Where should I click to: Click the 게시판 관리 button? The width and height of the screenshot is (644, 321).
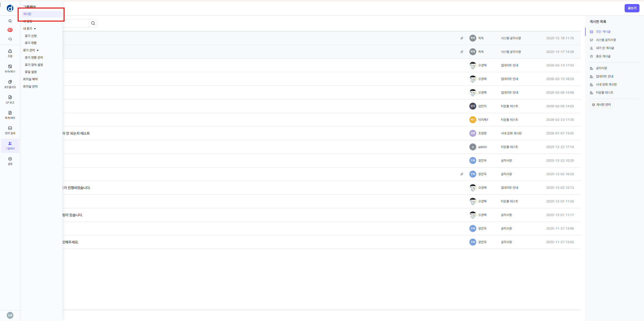[x=601, y=105]
